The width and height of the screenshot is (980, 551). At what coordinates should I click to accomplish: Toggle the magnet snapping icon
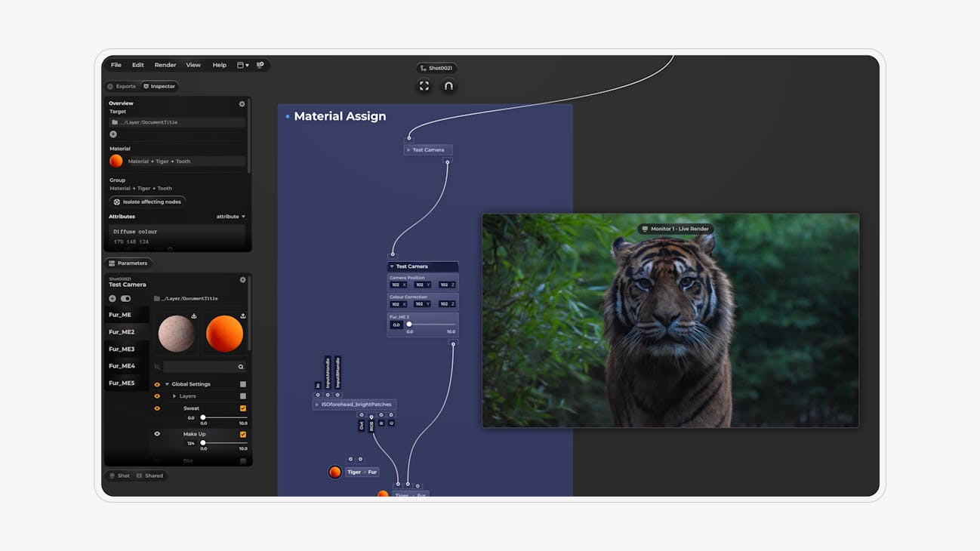point(448,86)
